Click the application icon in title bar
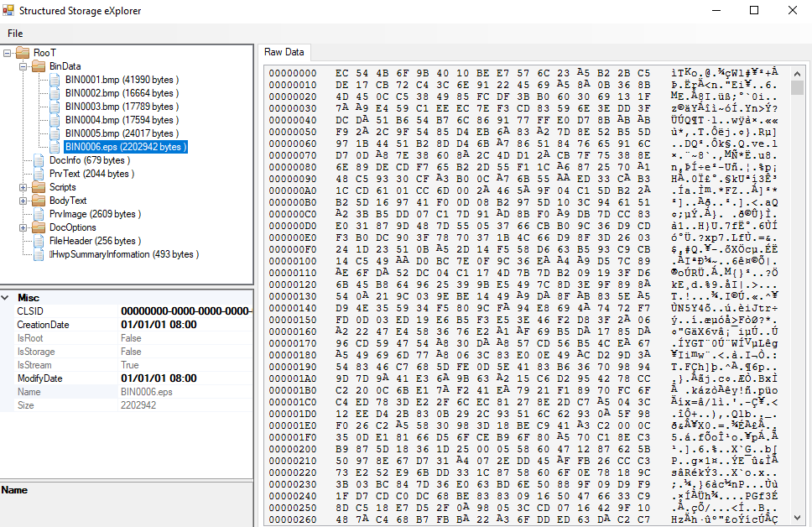Viewport: 812px width, 527px height. pos(8,10)
